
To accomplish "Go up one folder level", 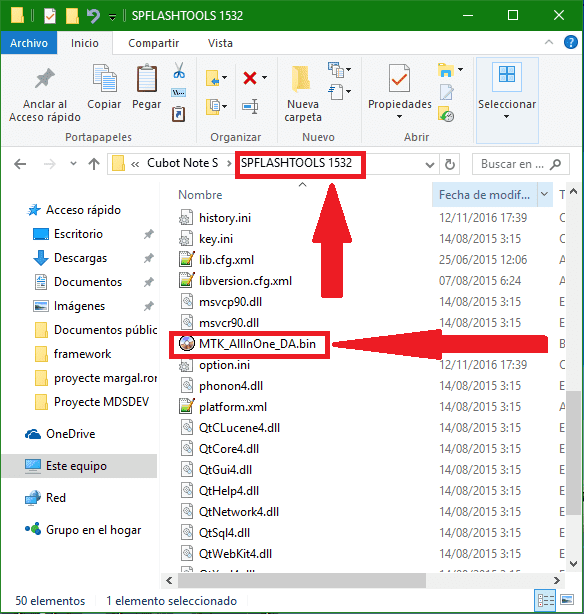I will 94,164.
